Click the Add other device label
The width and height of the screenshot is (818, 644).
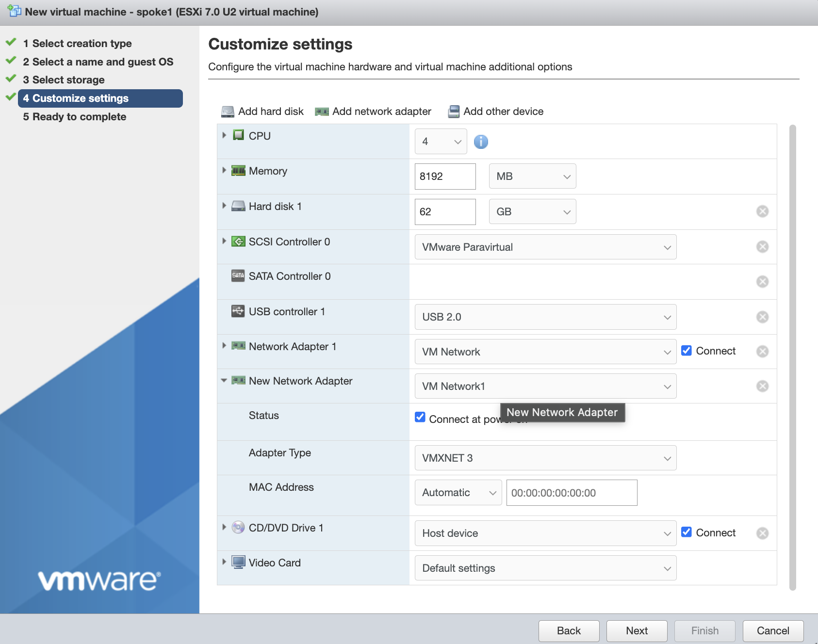(504, 112)
